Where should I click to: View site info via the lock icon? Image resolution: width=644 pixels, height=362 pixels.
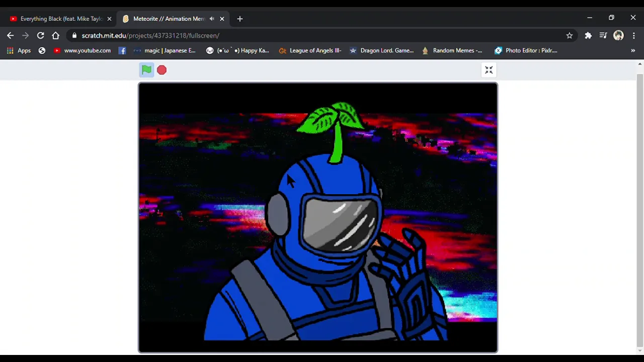point(74,36)
